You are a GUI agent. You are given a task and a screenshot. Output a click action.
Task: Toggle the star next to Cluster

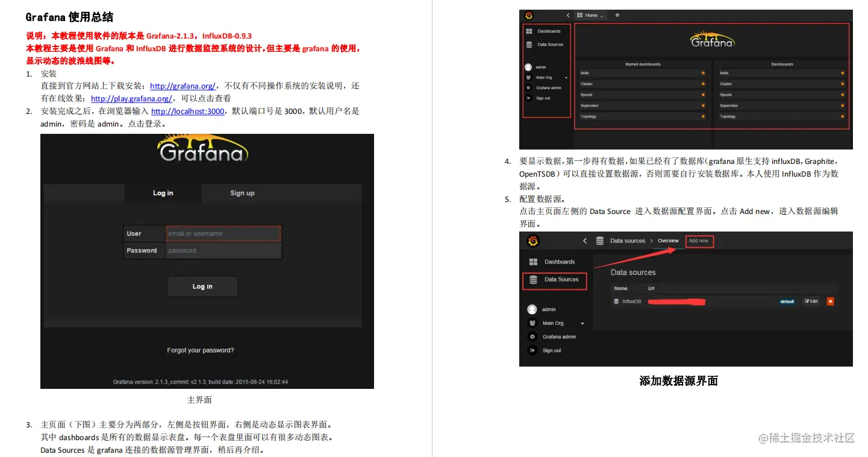[703, 84]
